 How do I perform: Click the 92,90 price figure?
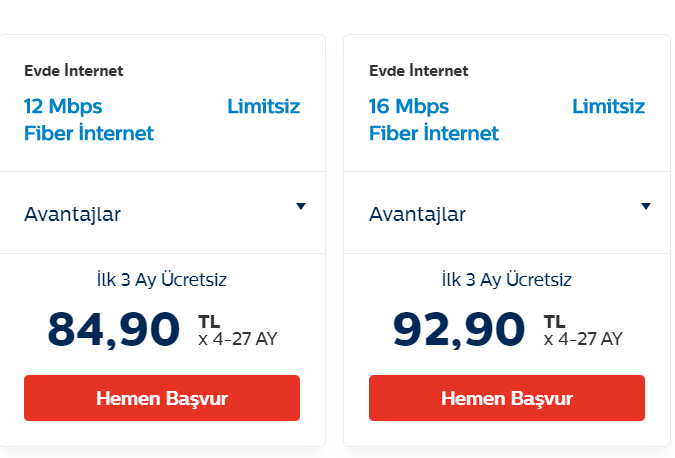pyautogui.click(x=458, y=329)
